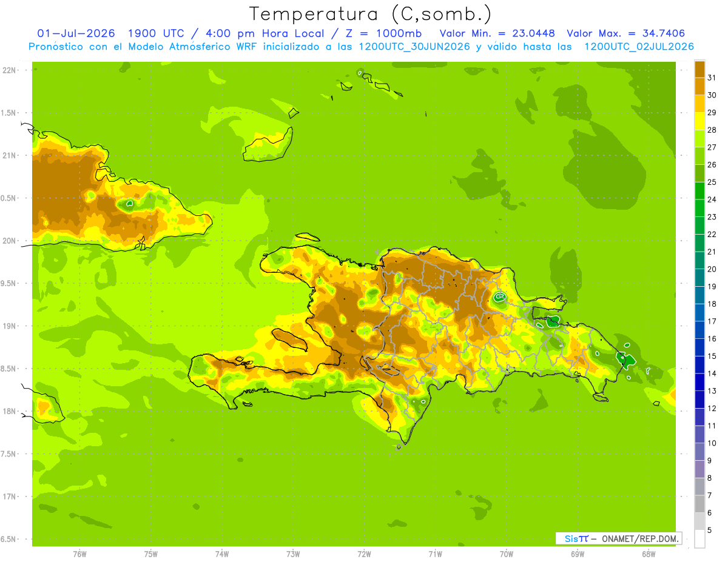
Task: Click the '73W' longitude axis label
Action: [293, 554]
